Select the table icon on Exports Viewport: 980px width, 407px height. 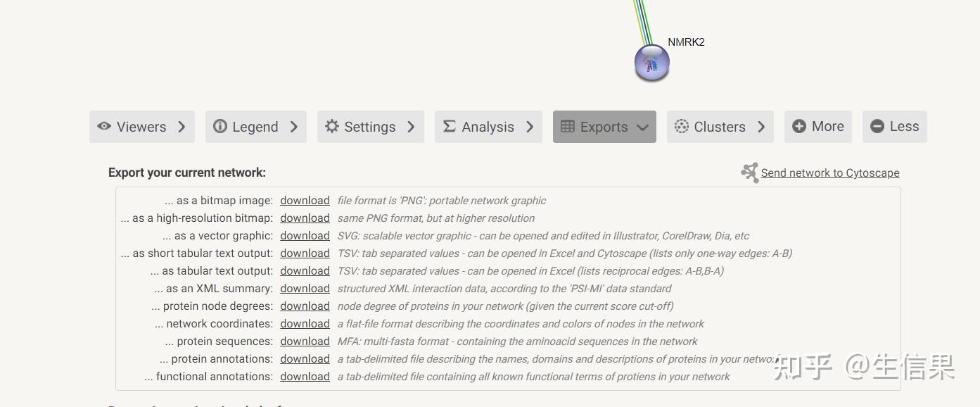coord(567,127)
